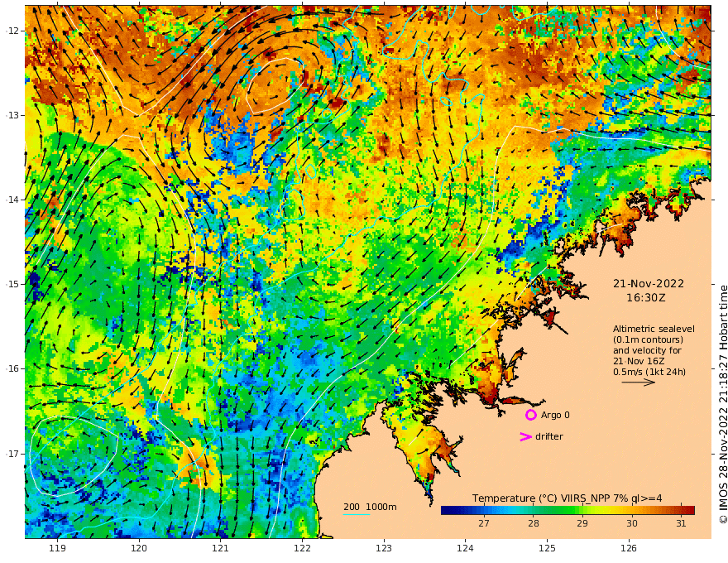The height and width of the screenshot is (563, 728).
Task: Click the '21 Nov 16Z' caption line
Action: (x=639, y=361)
